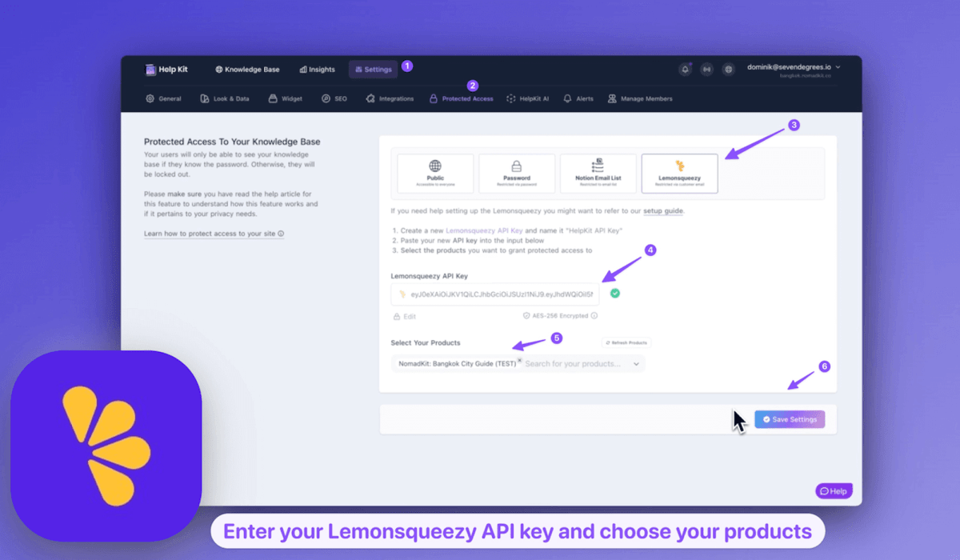
Task: Open the Help chat bubble
Action: pyautogui.click(x=834, y=491)
